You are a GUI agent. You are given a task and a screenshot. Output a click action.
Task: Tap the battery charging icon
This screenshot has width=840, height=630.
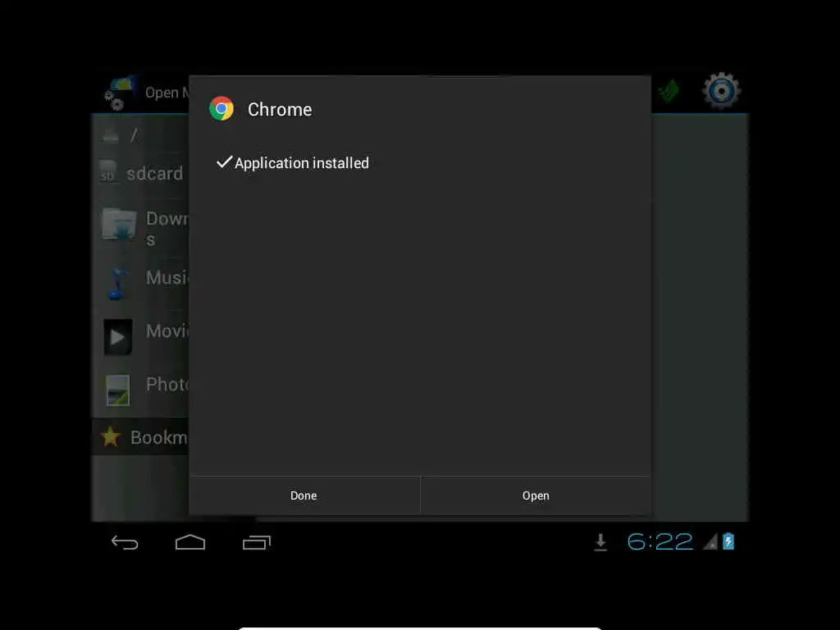click(728, 541)
